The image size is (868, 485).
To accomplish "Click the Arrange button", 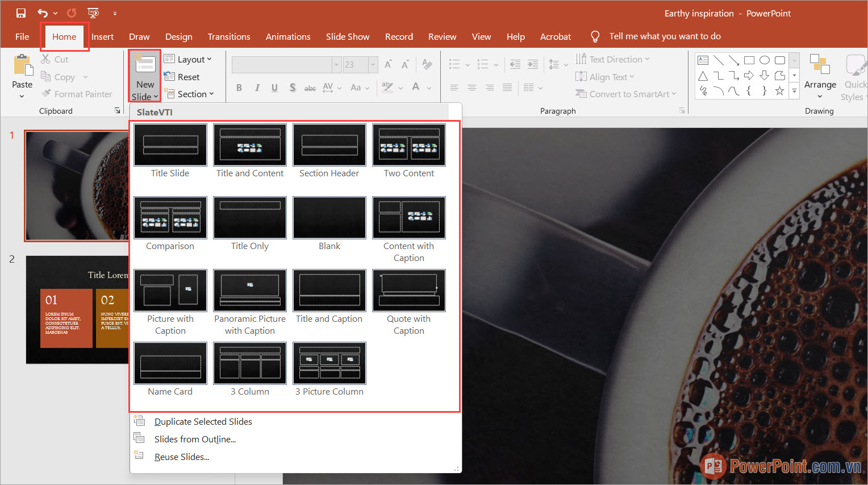I will (820, 77).
